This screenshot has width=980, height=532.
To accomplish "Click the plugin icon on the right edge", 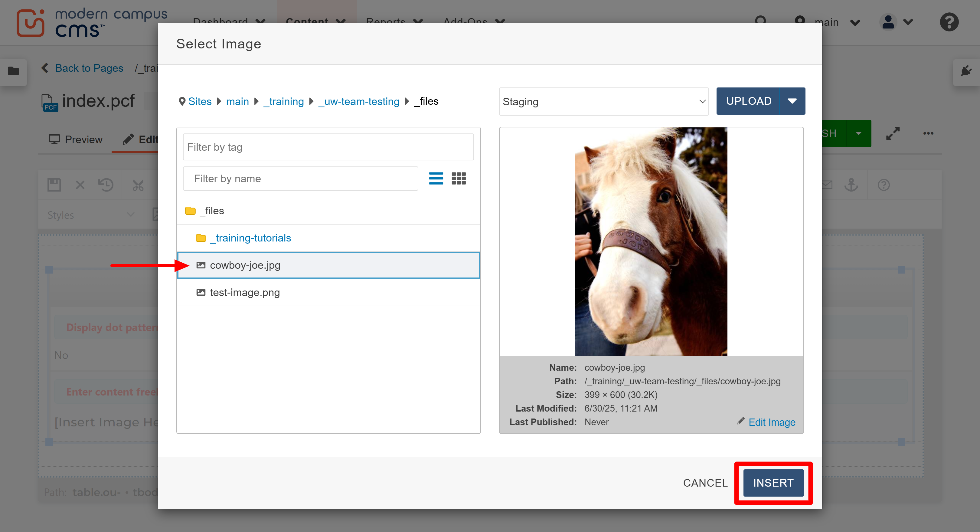I will click(965, 71).
